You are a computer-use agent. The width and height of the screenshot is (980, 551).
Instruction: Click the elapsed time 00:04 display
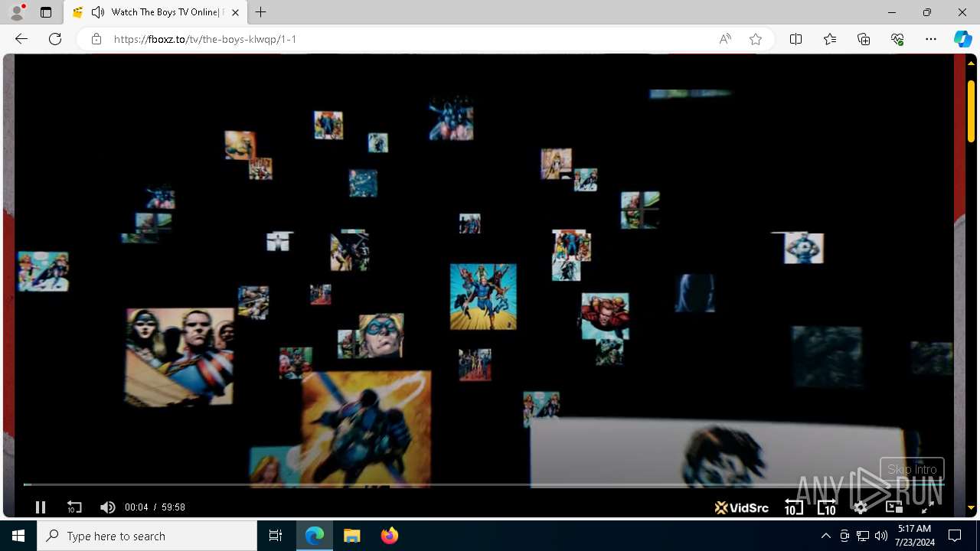(136, 507)
